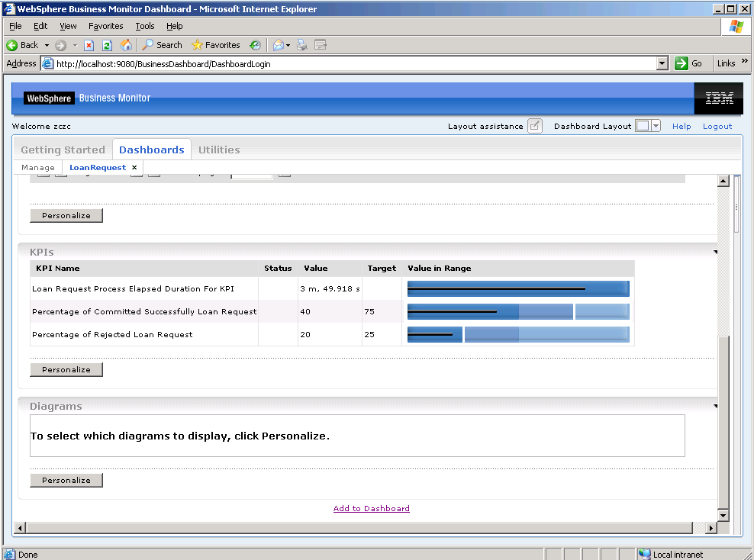Click the horizontal scrollbar right arrow
Image resolution: width=754 pixels, height=560 pixels.
[x=711, y=528]
